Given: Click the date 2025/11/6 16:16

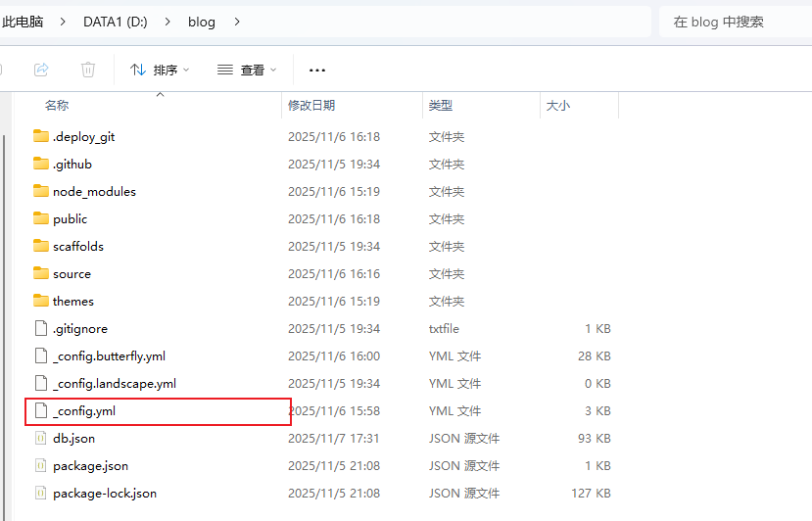Looking at the screenshot, I should click(333, 274).
